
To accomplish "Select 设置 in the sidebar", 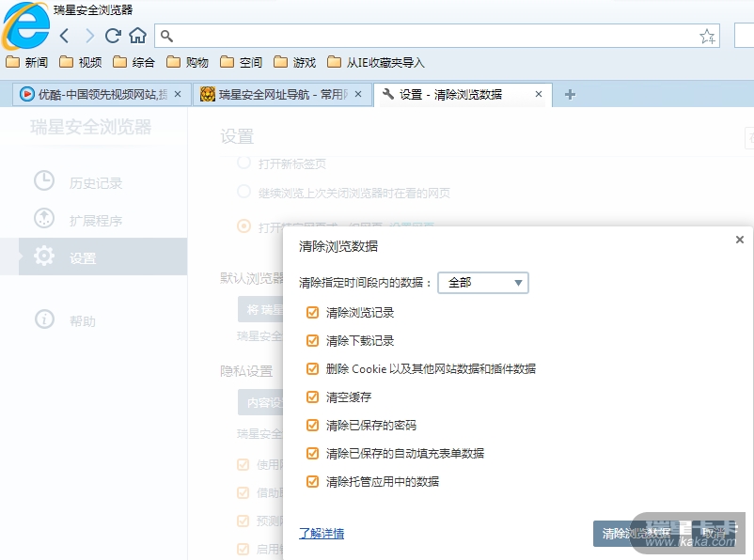I will [102, 257].
